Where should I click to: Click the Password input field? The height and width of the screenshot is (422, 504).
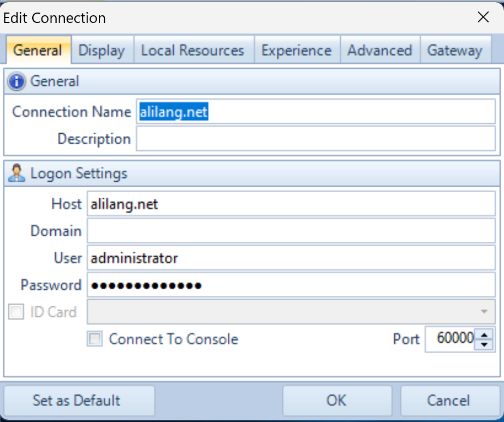coord(292,286)
